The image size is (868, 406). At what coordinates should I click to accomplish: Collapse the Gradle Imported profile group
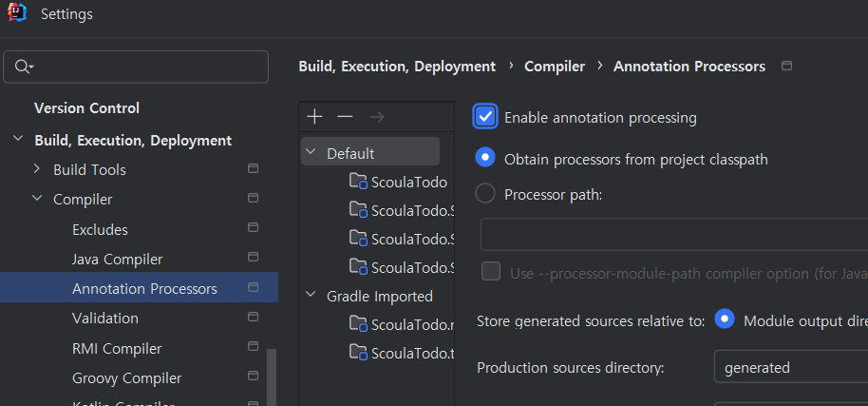click(x=311, y=296)
